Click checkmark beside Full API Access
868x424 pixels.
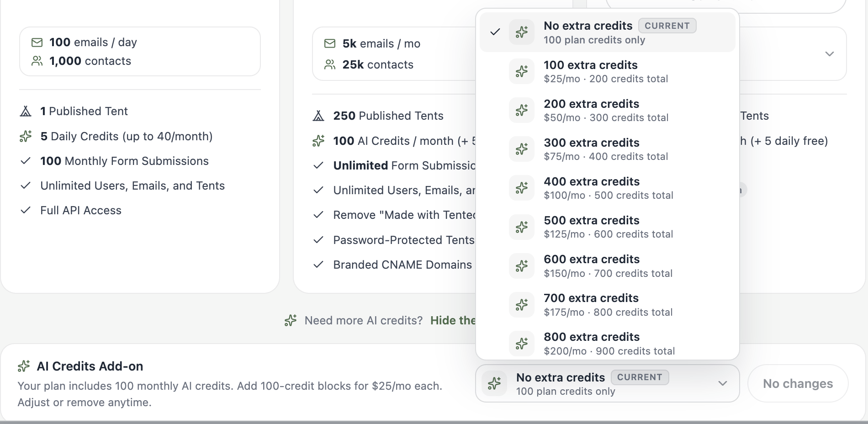(x=26, y=210)
